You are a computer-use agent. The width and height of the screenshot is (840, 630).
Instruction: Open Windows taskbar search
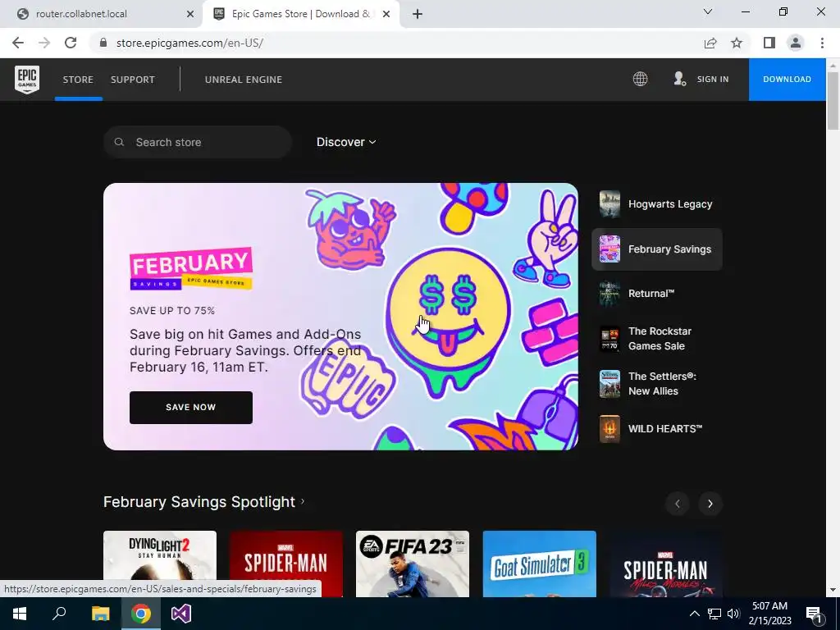coord(59,614)
